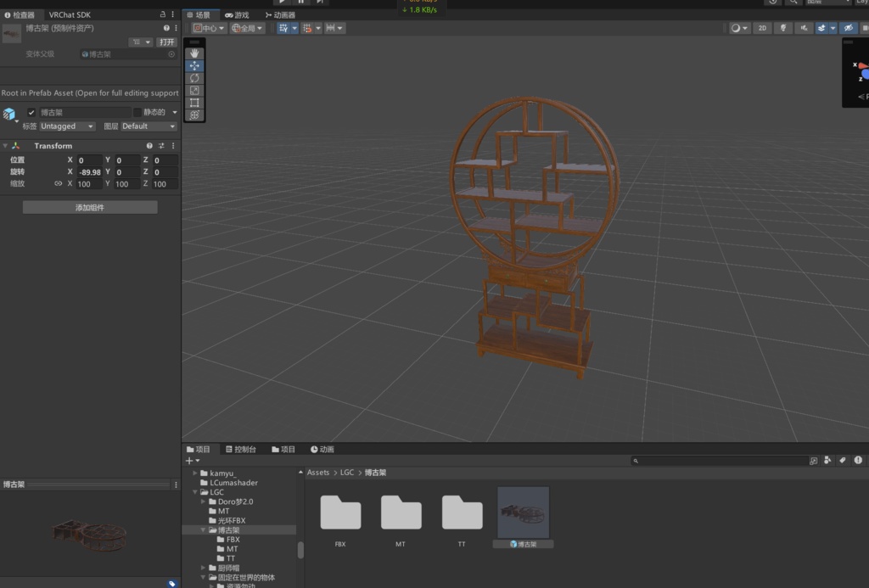The height and width of the screenshot is (588, 869).
Task: Lock the Inspector panel with padlock icon
Action: [x=163, y=14]
